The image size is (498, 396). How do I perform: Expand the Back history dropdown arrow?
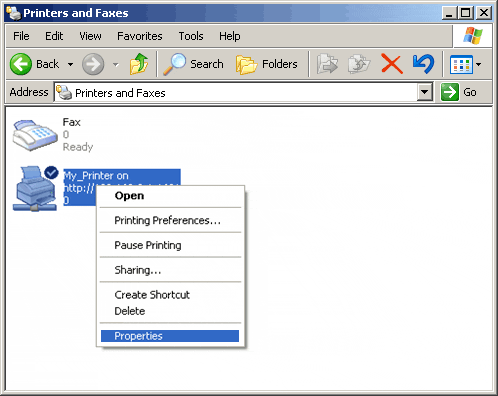[x=70, y=64]
